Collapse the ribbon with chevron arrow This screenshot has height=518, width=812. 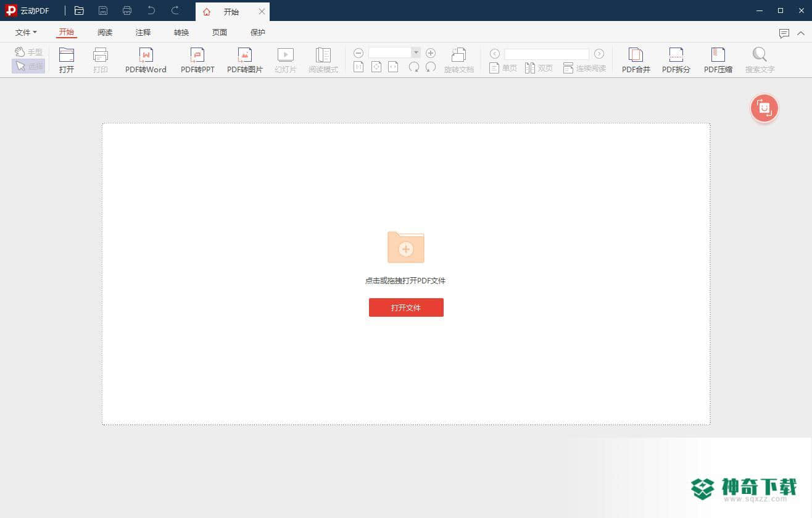coord(801,33)
